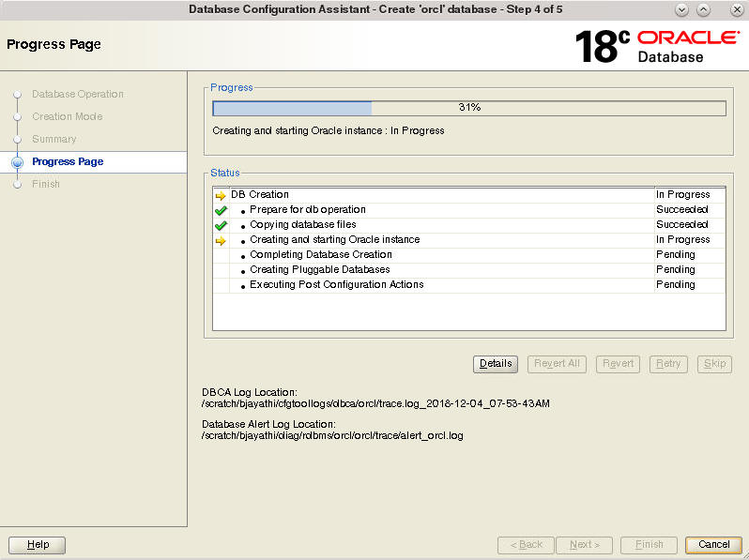This screenshot has width=749, height=560.
Task: Click the alert_orcl.log path text
Action: (x=332, y=436)
